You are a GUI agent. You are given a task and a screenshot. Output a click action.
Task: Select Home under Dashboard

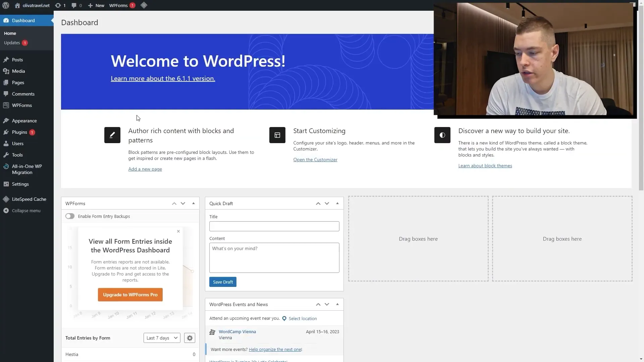pos(10,33)
